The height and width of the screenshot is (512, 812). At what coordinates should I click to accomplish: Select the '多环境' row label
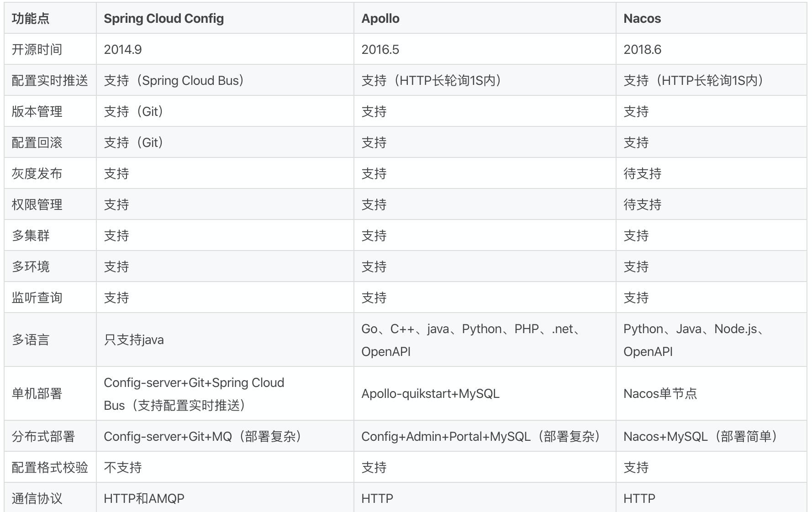pos(50,266)
